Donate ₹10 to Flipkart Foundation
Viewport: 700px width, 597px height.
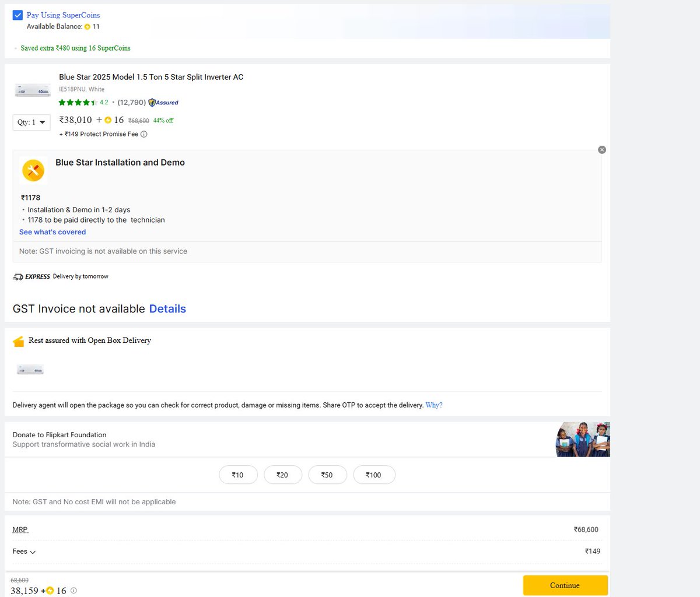[238, 475]
